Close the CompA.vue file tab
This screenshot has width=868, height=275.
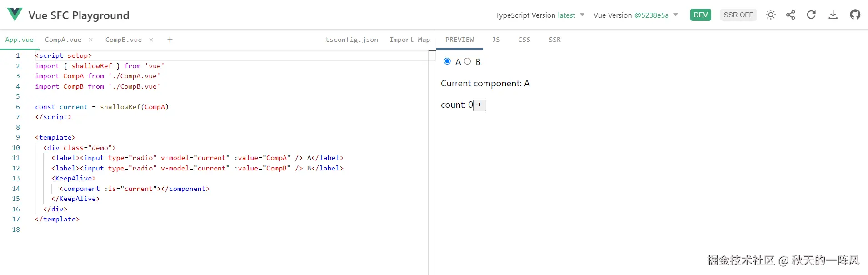tap(91, 40)
